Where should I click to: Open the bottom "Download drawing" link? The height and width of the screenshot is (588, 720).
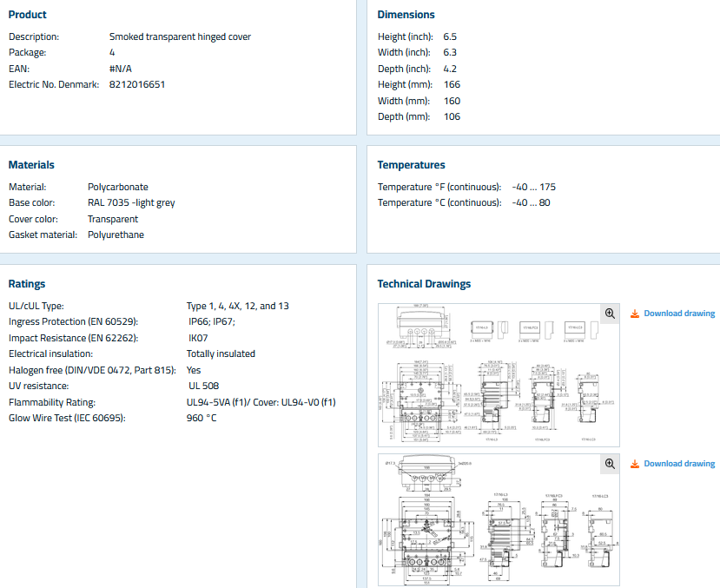[x=678, y=464]
